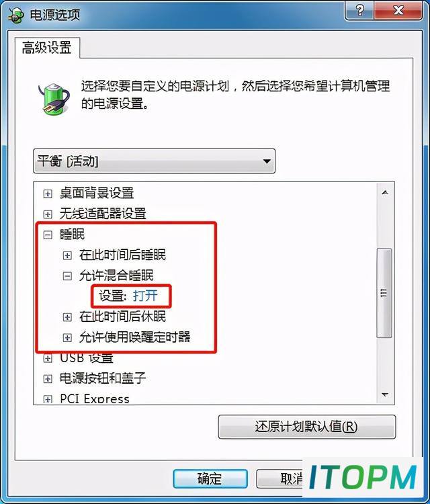Expand 无线适配器设置 tree node

48,214
